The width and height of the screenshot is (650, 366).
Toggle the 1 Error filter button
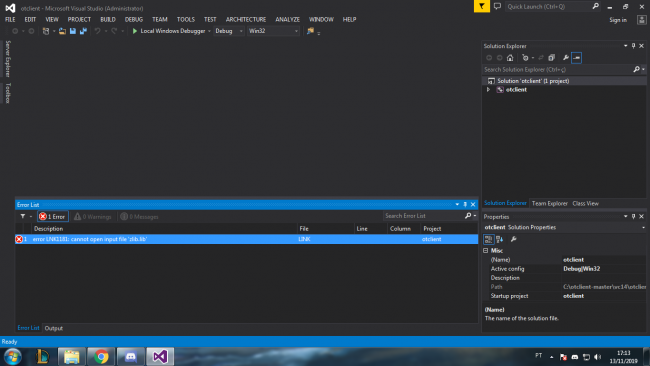click(53, 216)
